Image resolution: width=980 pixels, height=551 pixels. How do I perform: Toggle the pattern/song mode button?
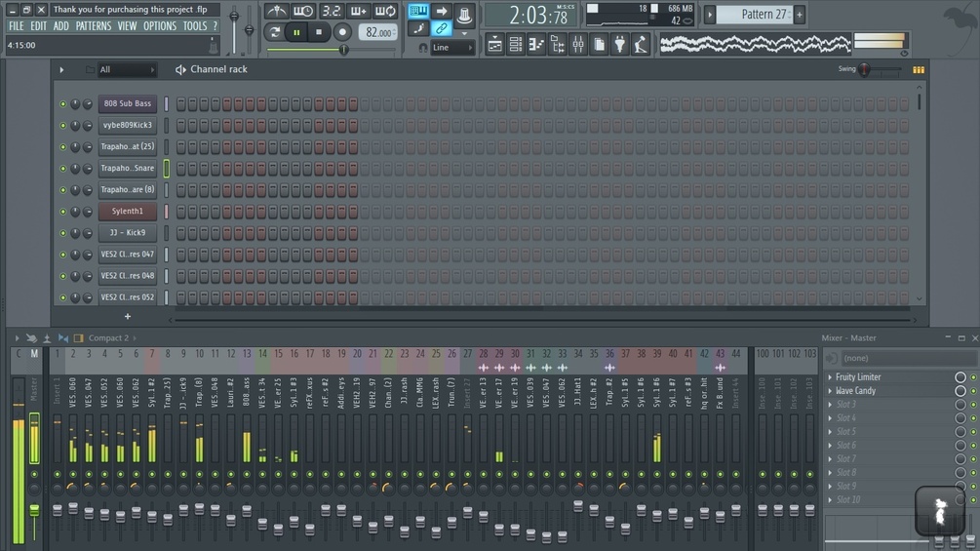(274, 32)
